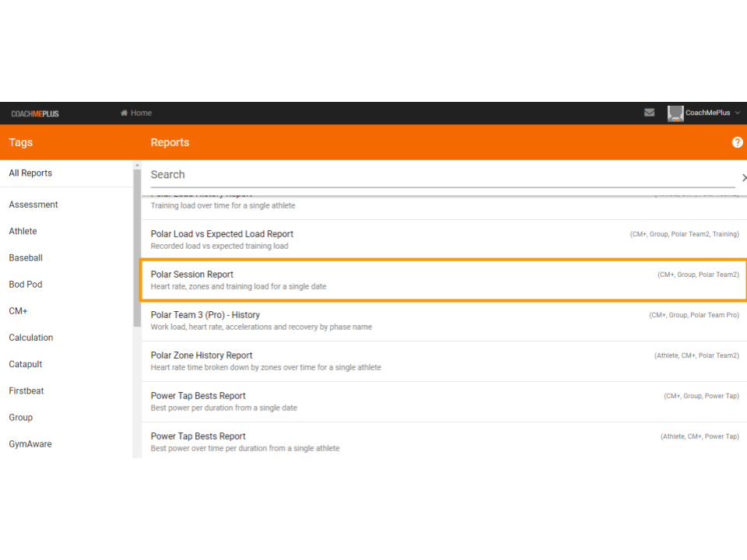The image size is (747, 560).
Task: Select the Baseball tag
Action: 26,257
